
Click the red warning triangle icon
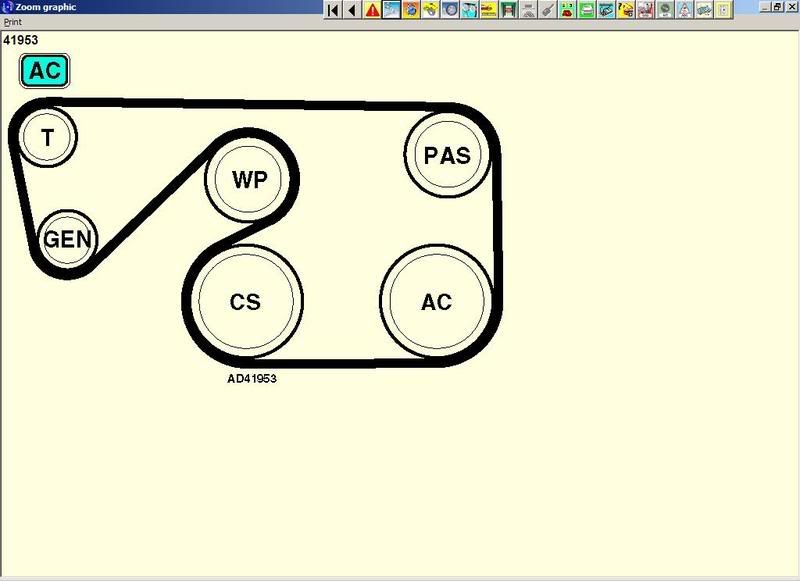click(372, 9)
